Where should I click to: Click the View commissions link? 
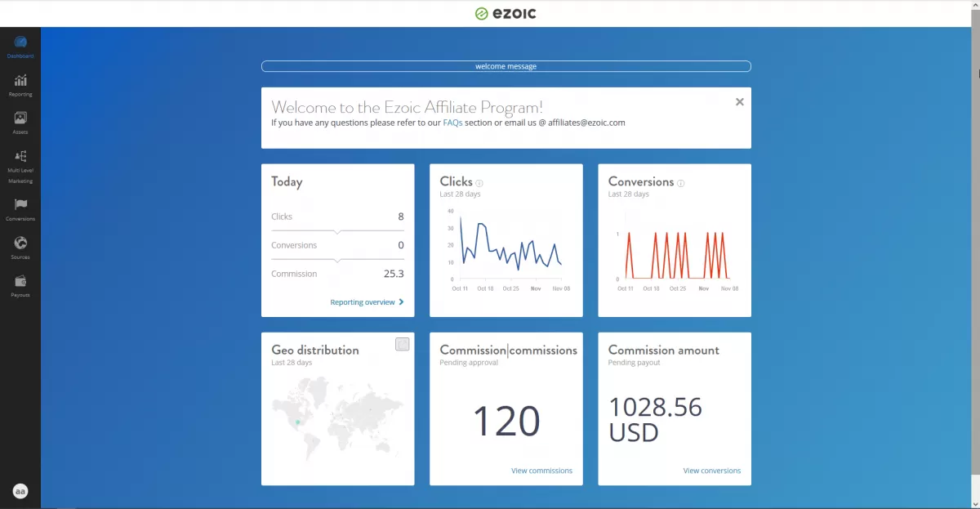pos(541,471)
